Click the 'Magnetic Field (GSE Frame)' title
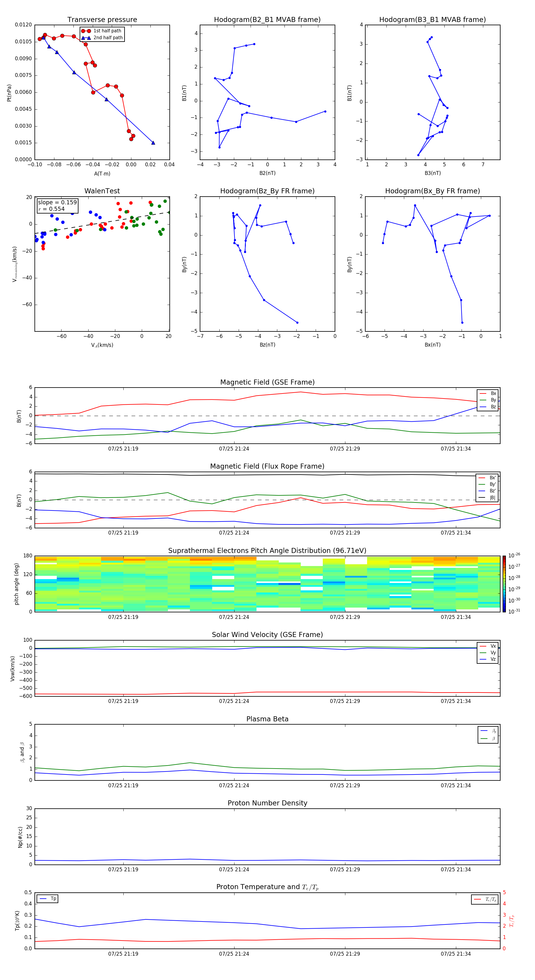Image resolution: width=535 pixels, height=980 pixels. (267, 382)
